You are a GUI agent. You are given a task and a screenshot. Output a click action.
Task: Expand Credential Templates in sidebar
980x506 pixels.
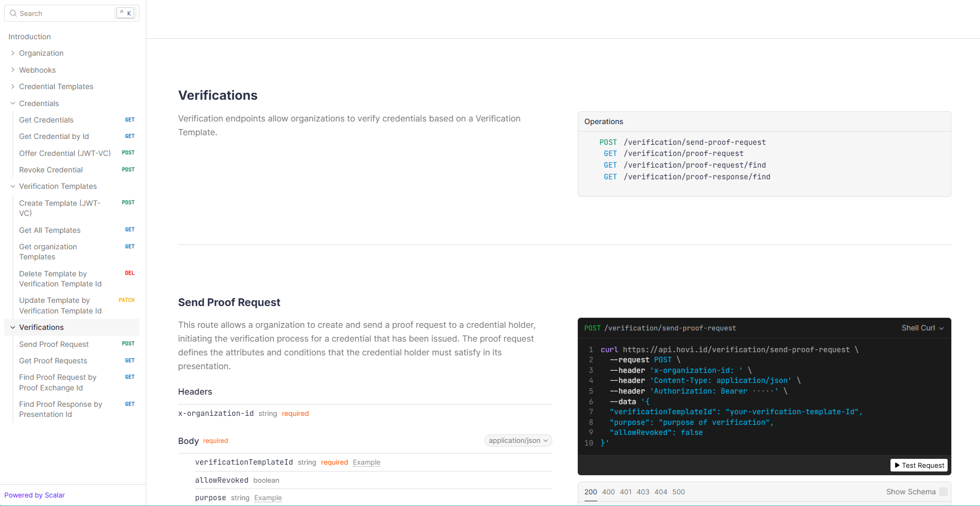[x=56, y=86]
